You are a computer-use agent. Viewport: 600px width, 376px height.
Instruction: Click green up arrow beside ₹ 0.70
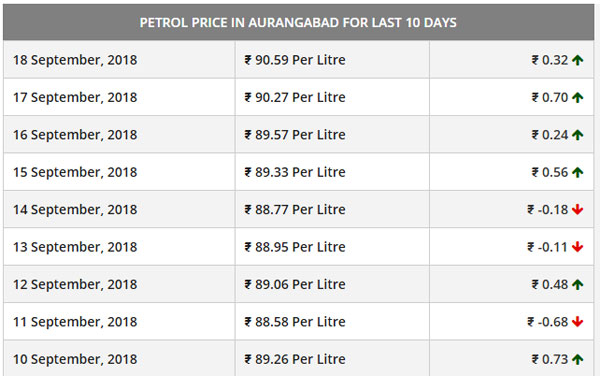tap(577, 98)
